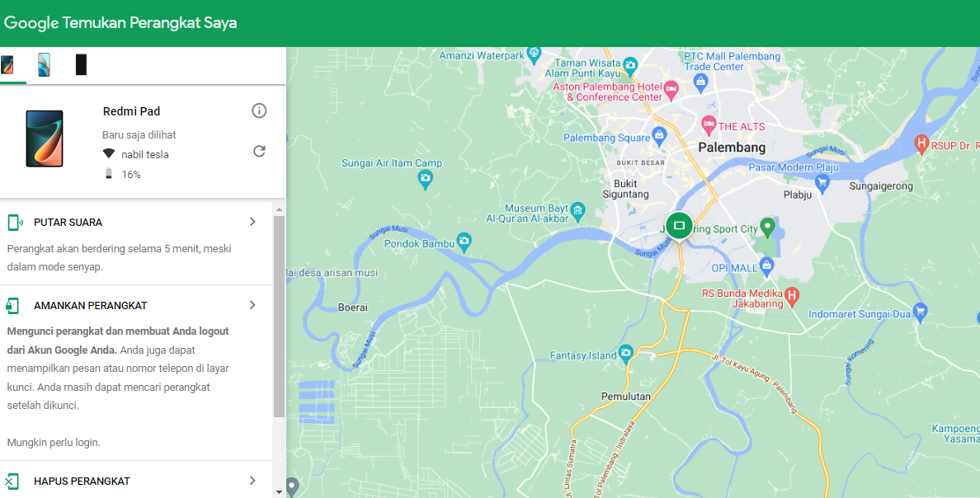Viewport: 980px width, 498px height.
Task: Click the Pasar Modern Plaju cart pin
Action: click(822, 182)
